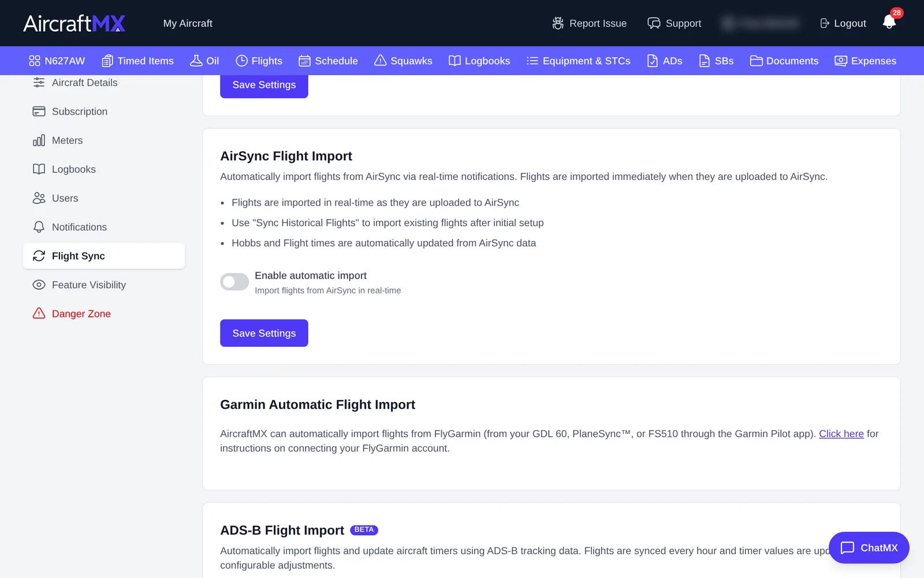This screenshot has height=578, width=924.
Task: Save AirSync Flight Import settings
Action: (x=264, y=333)
